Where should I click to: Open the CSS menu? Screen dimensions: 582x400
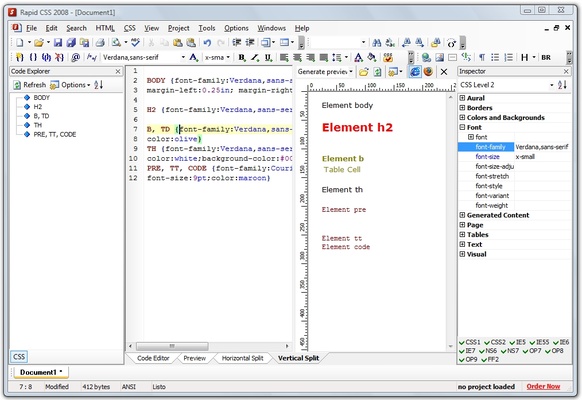(130, 28)
